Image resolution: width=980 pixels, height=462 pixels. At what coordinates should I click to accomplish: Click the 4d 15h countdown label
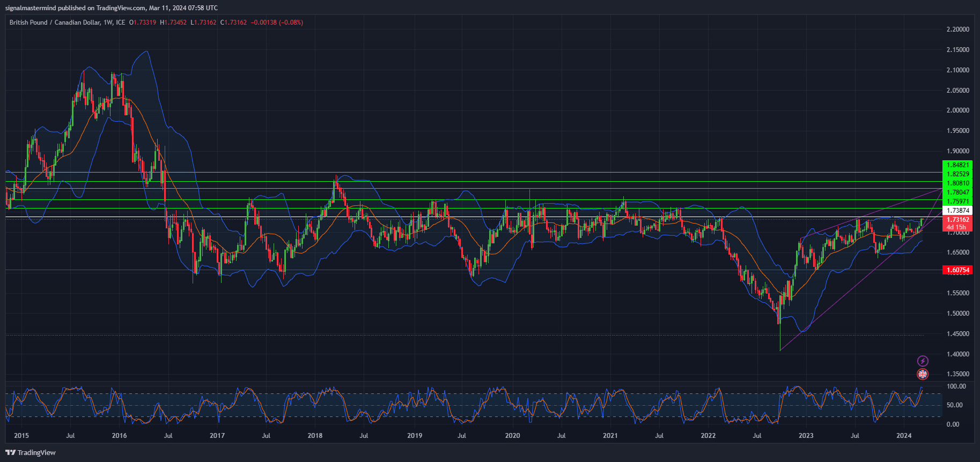(x=956, y=227)
